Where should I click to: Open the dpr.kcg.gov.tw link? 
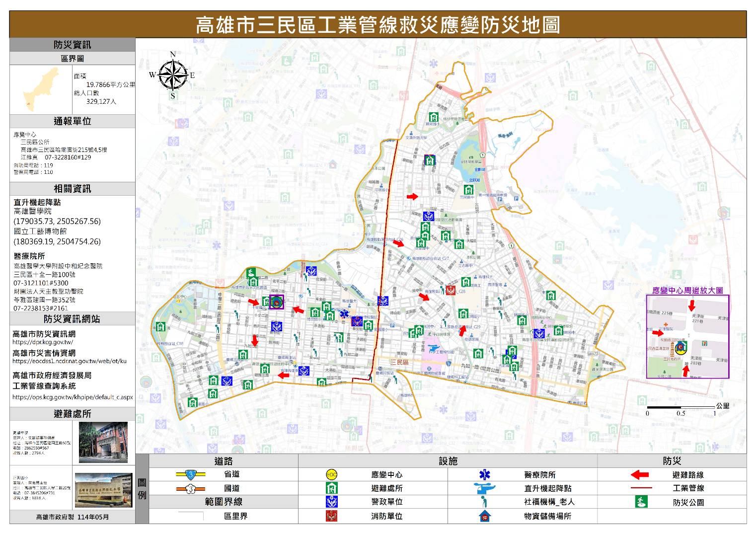(x=43, y=342)
